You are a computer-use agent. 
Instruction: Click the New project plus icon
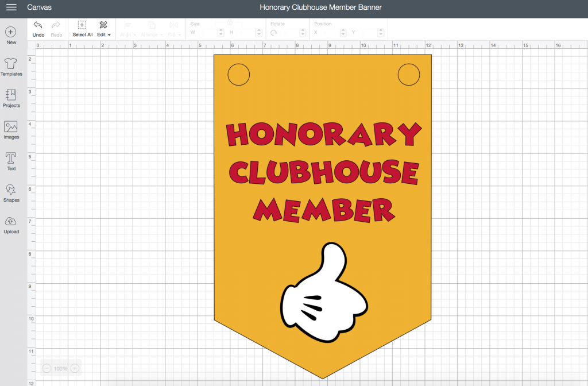pyautogui.click(x=11, y=32)
